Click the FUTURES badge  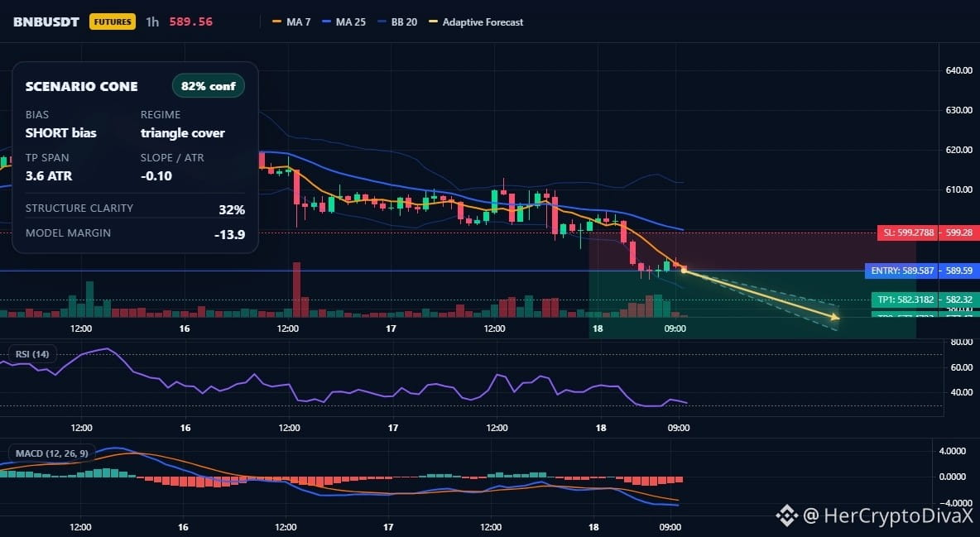tap(113, 22)
